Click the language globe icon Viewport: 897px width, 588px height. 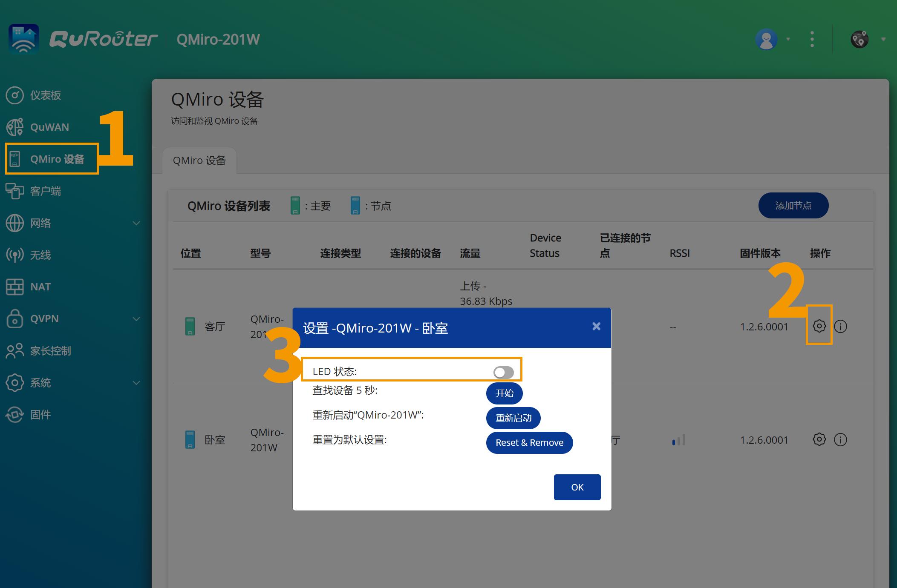coord(860,39)
